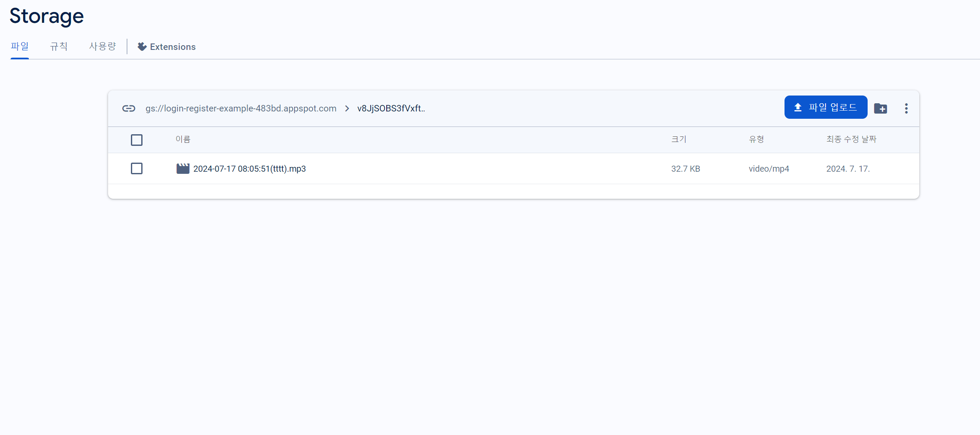Viewport: 980px width, 435px height.
Task: Create a new folder with folder-plus icon
Action: coord(881,108)
